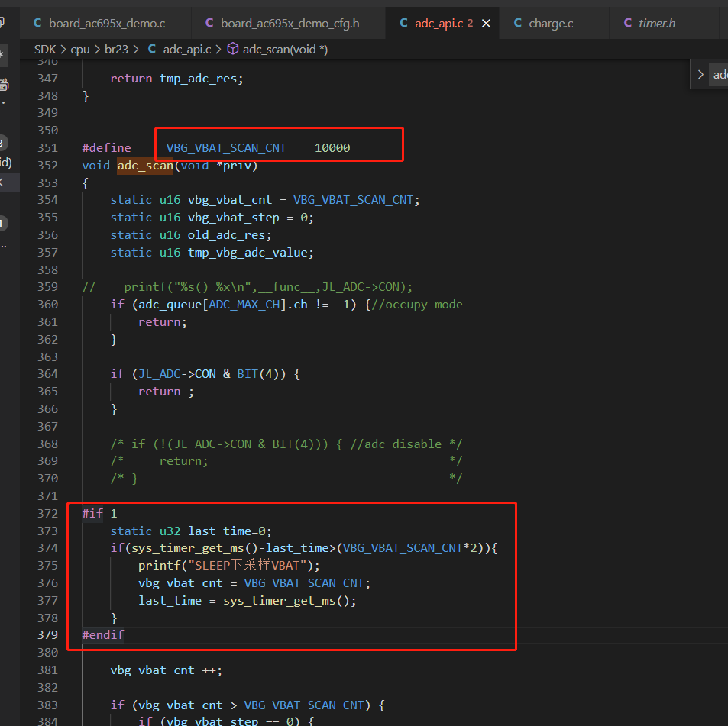Click adc_api.c in the breadcrumb path
This screenshot has height=726, width=728.
tap(187, 49)
